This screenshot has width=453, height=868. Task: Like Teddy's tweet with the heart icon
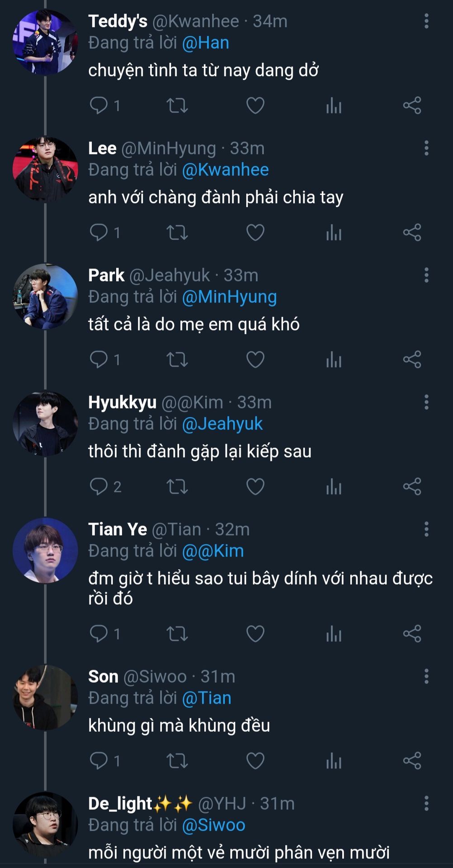pos(255,106)
